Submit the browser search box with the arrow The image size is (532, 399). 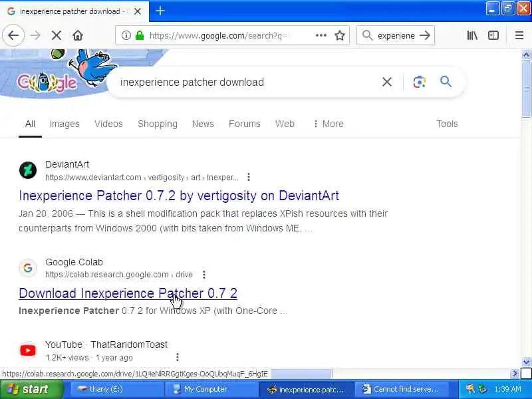point(425,35)
